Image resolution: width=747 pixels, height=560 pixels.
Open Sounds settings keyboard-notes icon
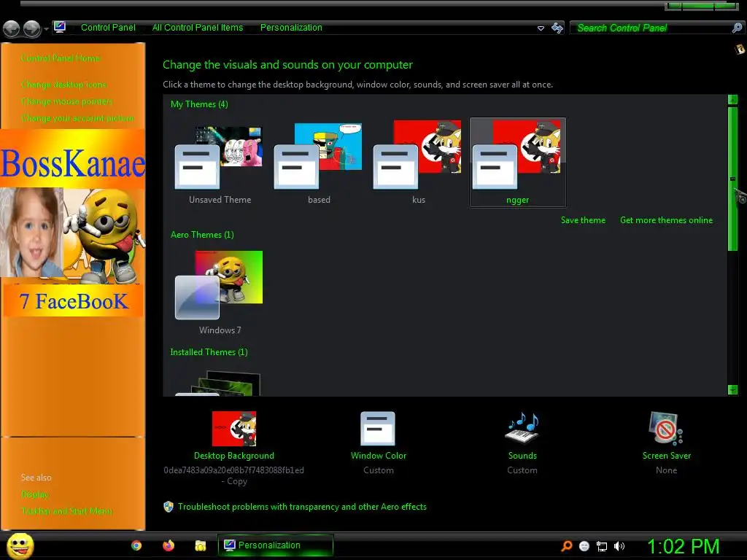pyautogui.click(x=522, y=427)
